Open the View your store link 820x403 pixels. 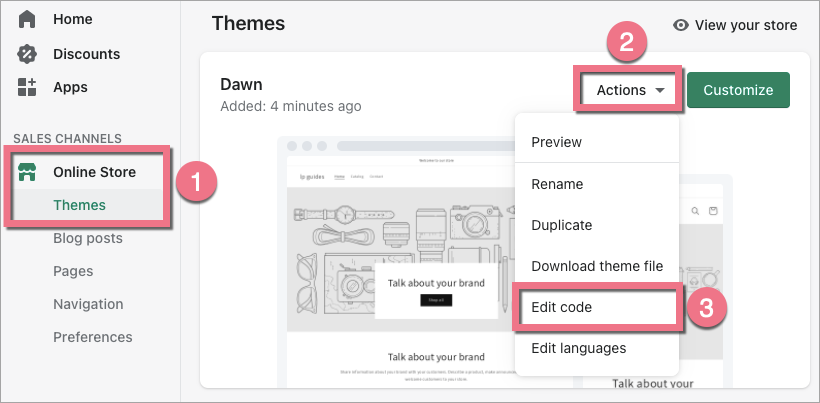748,25
